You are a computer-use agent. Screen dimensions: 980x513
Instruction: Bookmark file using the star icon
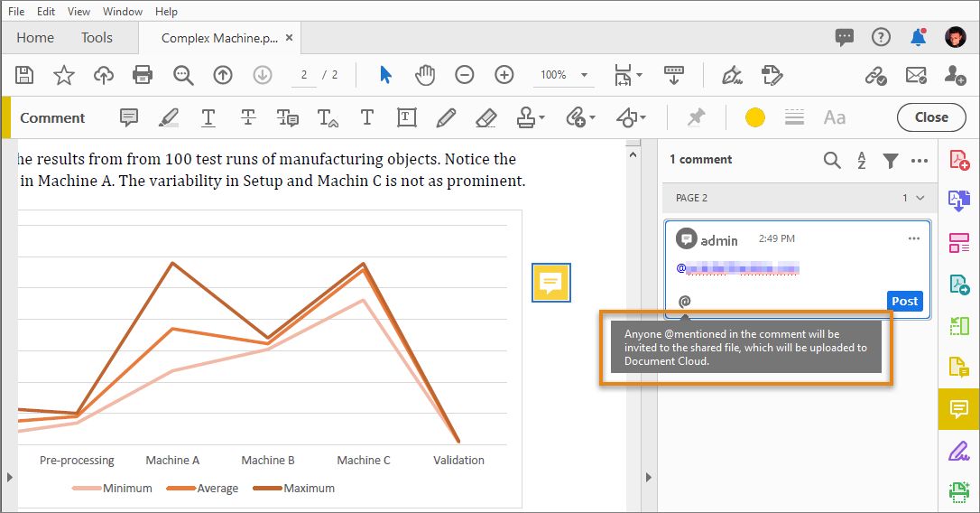click(64, 75)
